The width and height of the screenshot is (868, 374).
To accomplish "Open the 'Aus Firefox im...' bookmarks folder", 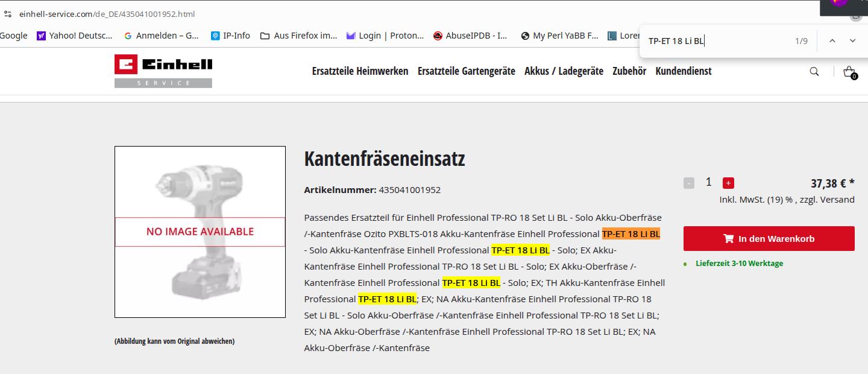I will 298,36.
